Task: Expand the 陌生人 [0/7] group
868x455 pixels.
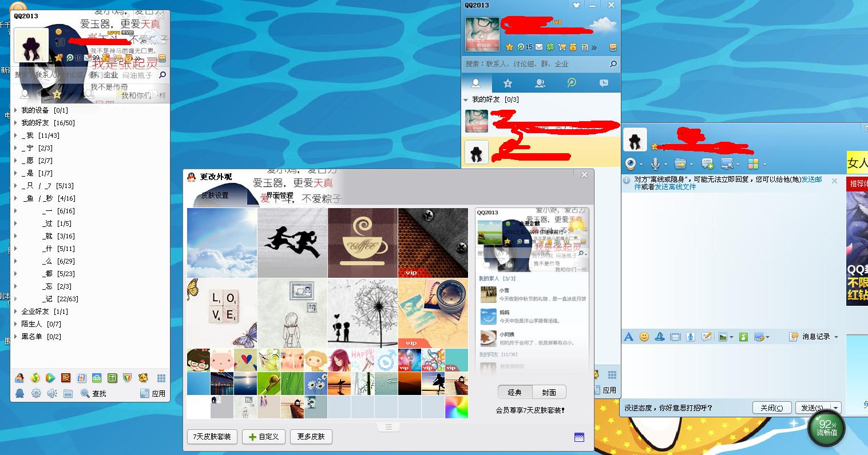Action: tap(15, 324)
